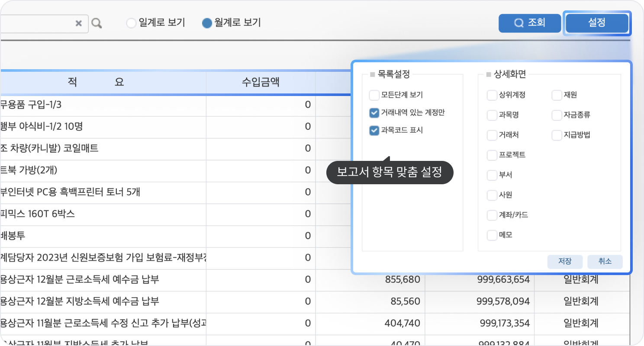The image size is (644, 346).
Task: Click the 적 요 column header
Action: pyautogui.click(x=103, y=82)
